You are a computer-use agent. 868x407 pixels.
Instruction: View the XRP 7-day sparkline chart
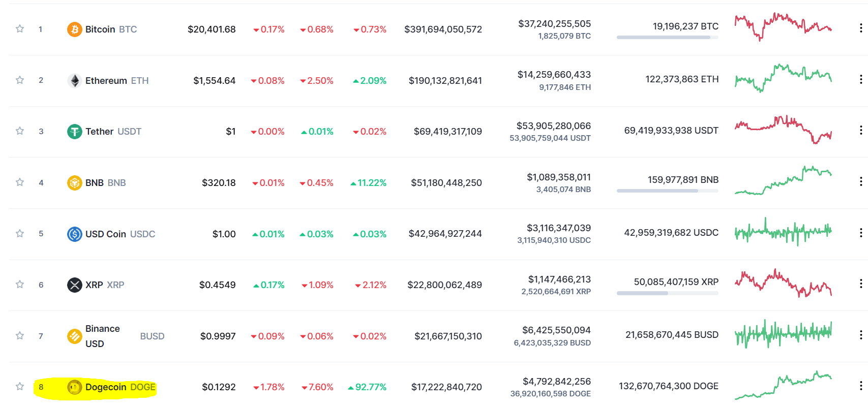(x=783, y=283)
